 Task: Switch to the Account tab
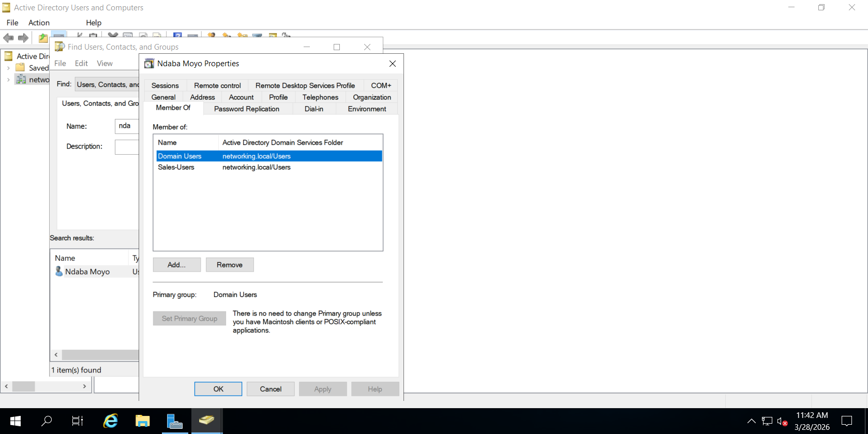(x=241, y=97)
